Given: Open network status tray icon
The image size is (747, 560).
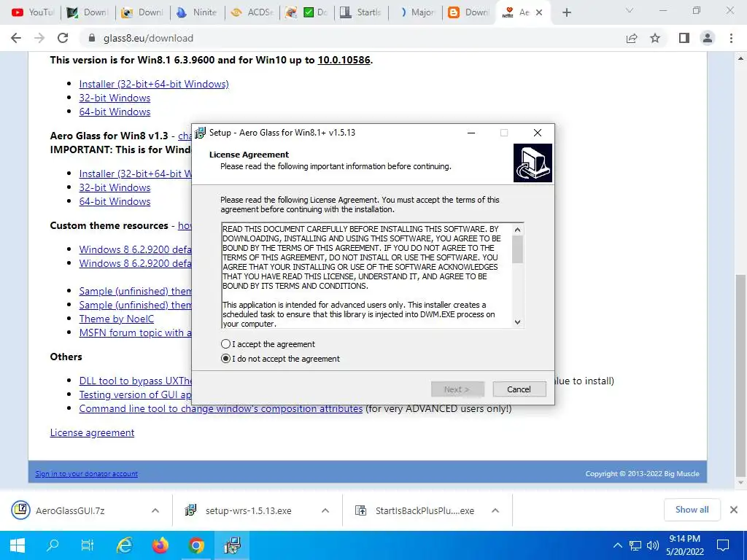Looking at the screenshot, I should click(635, 545).
